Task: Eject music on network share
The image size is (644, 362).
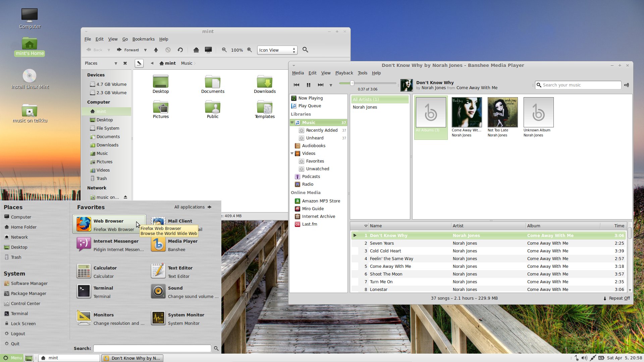Action: coord(125,197)
